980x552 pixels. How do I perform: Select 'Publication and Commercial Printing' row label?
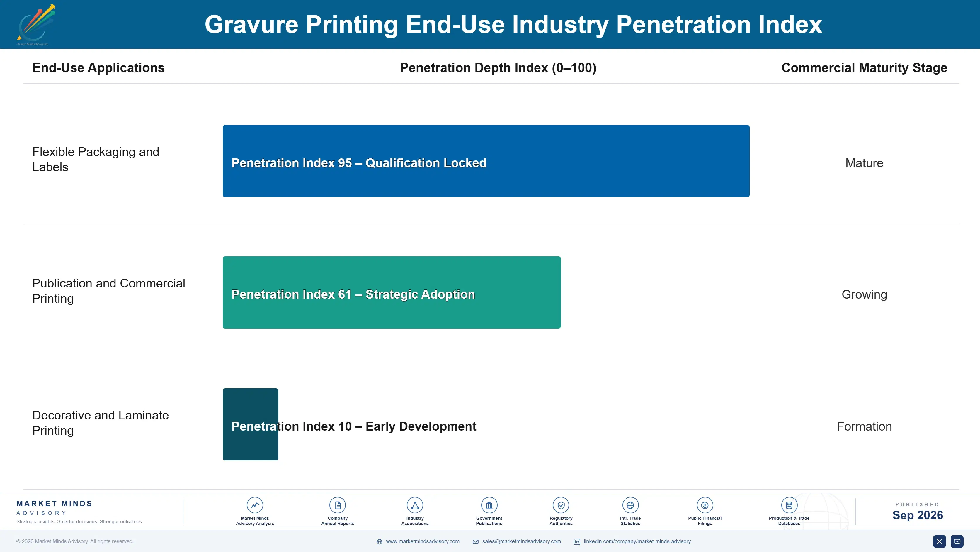(109, 291)
